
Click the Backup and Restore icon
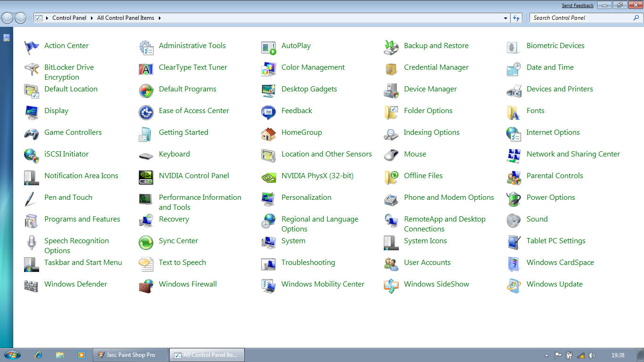[391, 46]
